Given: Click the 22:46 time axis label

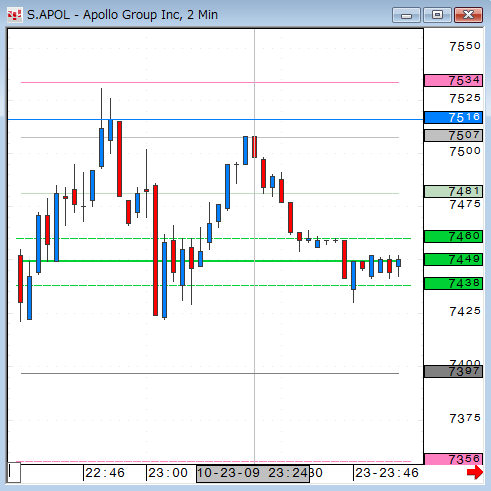Looking at the screenshot, I should [105, 473].
